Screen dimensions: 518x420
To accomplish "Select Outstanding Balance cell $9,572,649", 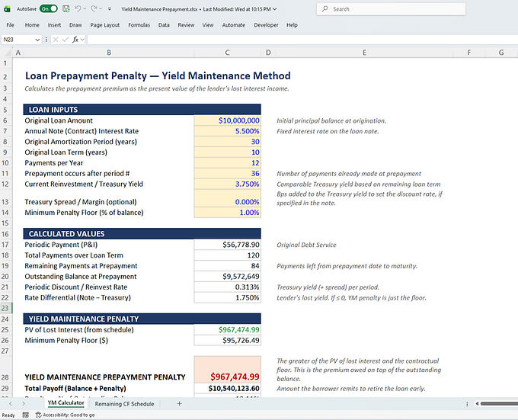I will [x=228, y=277].
